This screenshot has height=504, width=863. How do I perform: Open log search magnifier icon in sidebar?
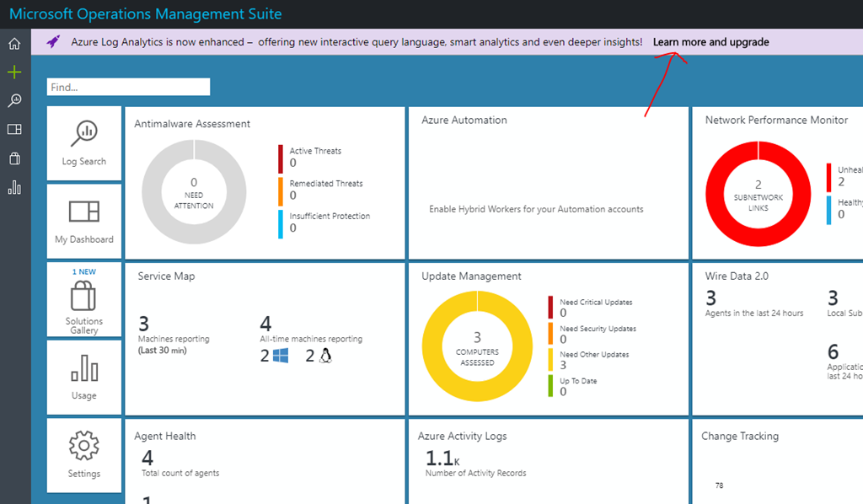click(14, 101)
